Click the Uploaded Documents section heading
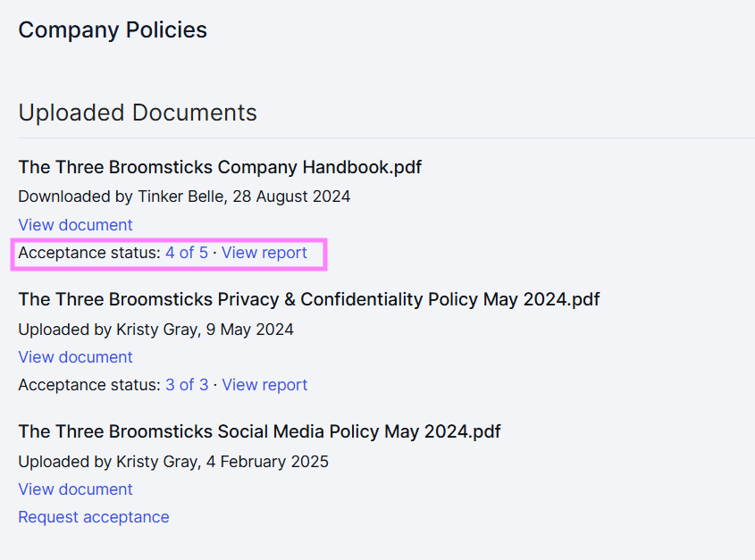The width and height of the screenshot is (755, 560). pyautogui.click(x=138, y=113)
